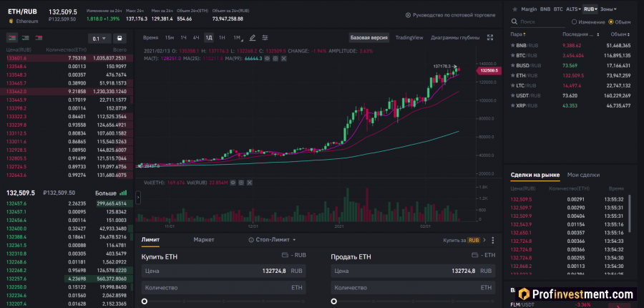Expand chart to fullscreen
The image size is (644, 308).
pos(490,37)
